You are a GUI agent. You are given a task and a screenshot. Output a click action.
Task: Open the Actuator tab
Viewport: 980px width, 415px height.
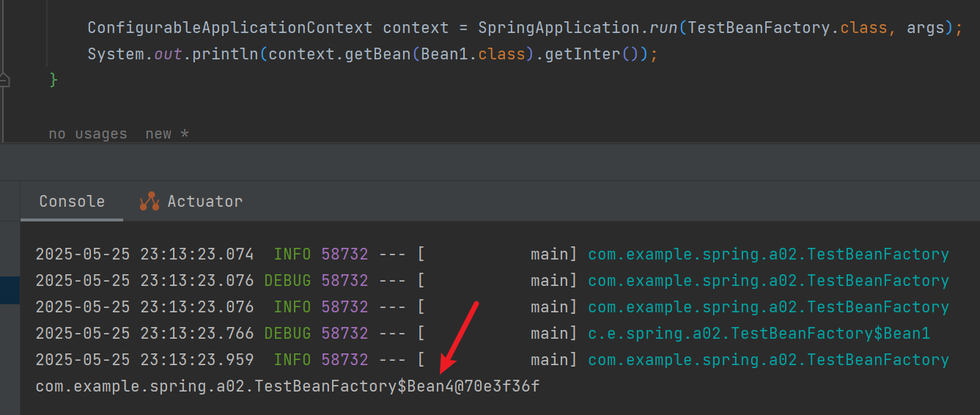[x=191, y=201]
